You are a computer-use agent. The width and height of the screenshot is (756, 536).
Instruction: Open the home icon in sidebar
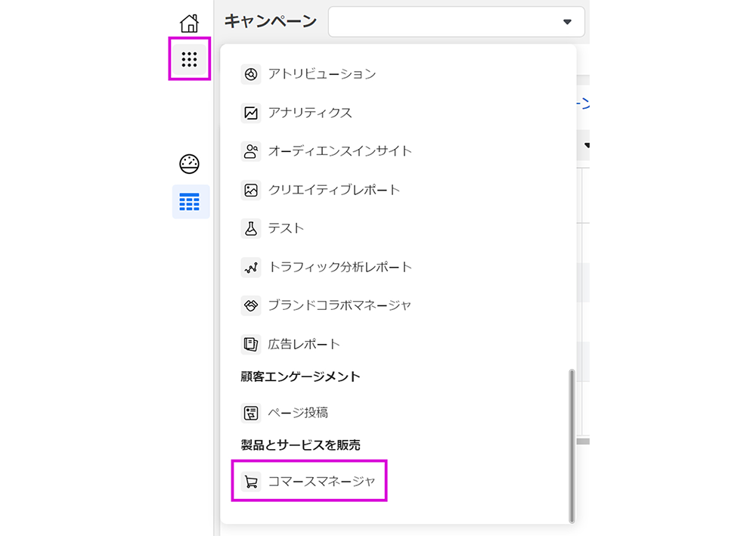[189, 23]
